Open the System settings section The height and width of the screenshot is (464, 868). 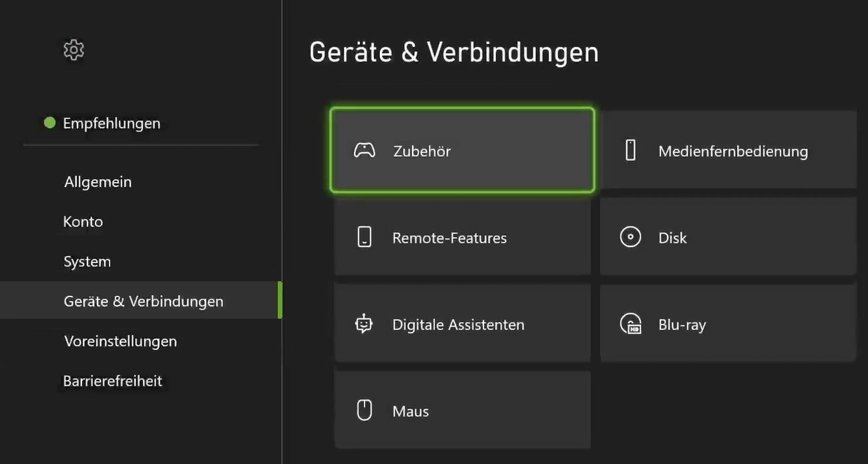point(87,261)
